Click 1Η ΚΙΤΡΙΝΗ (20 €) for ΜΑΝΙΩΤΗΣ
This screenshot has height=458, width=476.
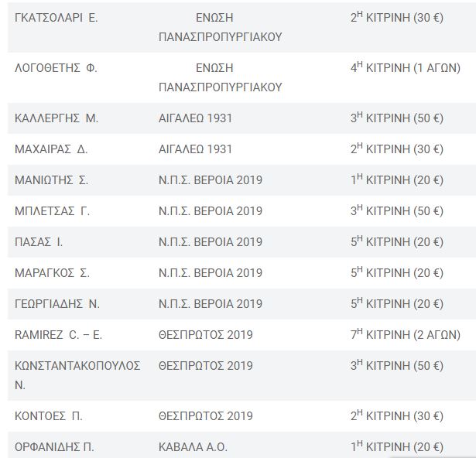click(x=397, y=179)
